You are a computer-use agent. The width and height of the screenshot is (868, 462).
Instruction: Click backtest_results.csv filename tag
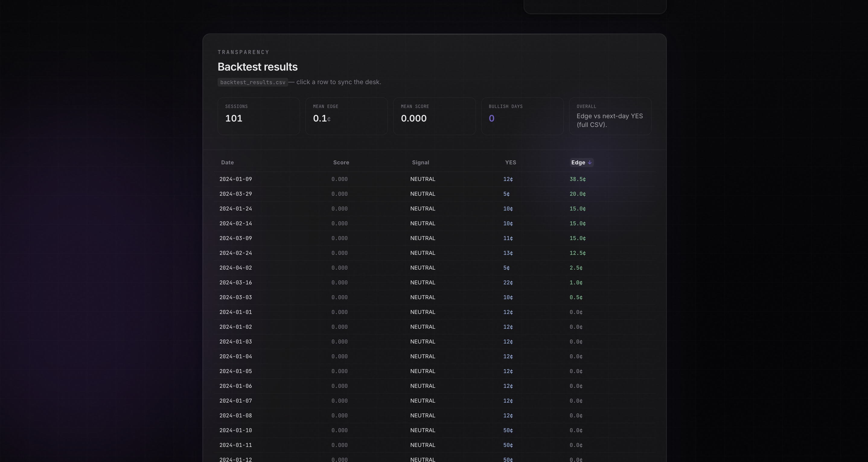pyautogui.click(x=253, y=82)
